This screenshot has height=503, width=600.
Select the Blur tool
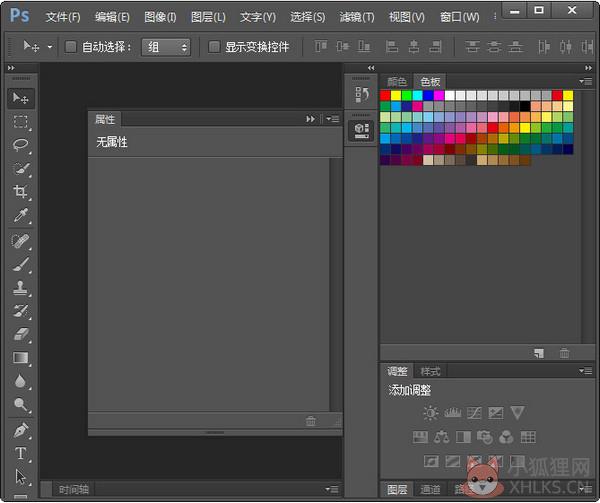tap(21, 381)
